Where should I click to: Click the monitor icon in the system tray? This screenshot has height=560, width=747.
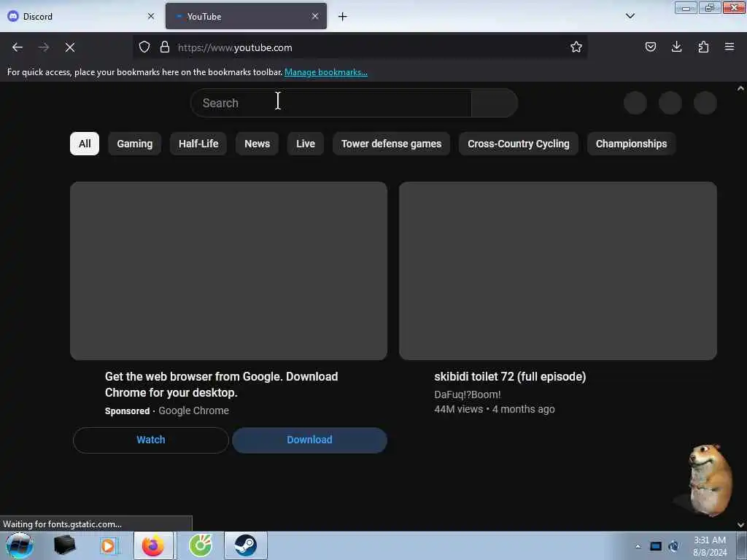pyautogui.click(x=656, y=546)
